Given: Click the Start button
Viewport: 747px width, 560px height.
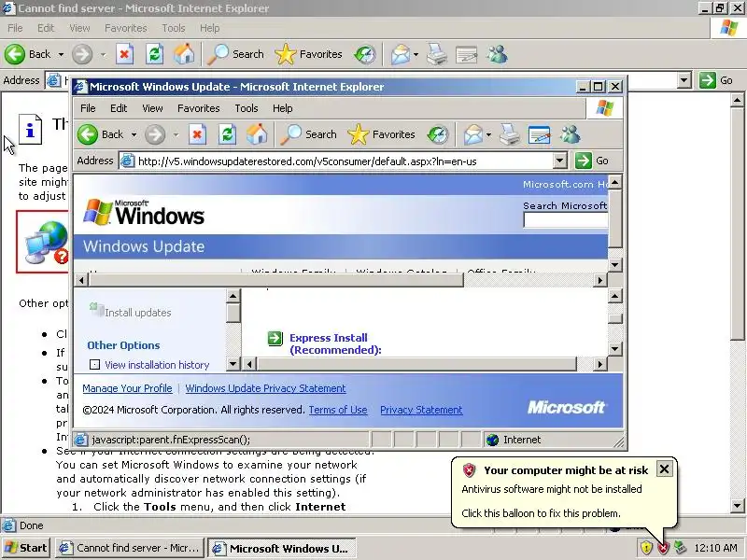Looking at the screenshot, I should pyautogui.click(x=26, y=548).
